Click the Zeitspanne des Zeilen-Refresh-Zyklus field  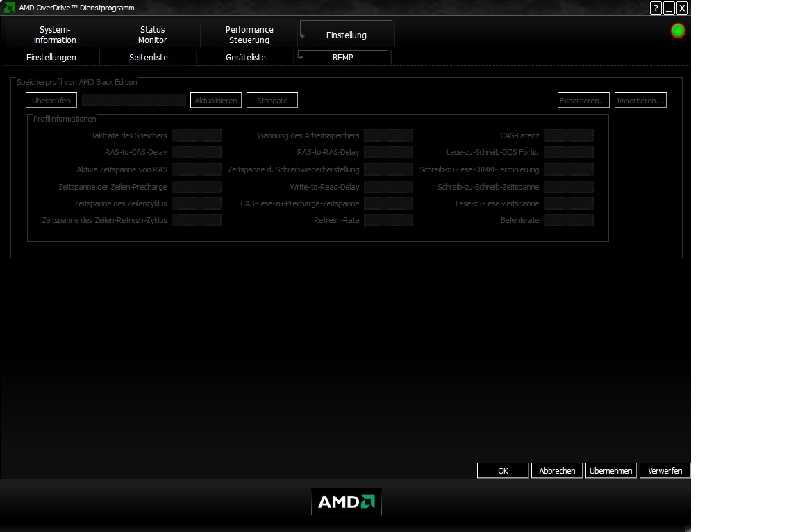[197, 220]
